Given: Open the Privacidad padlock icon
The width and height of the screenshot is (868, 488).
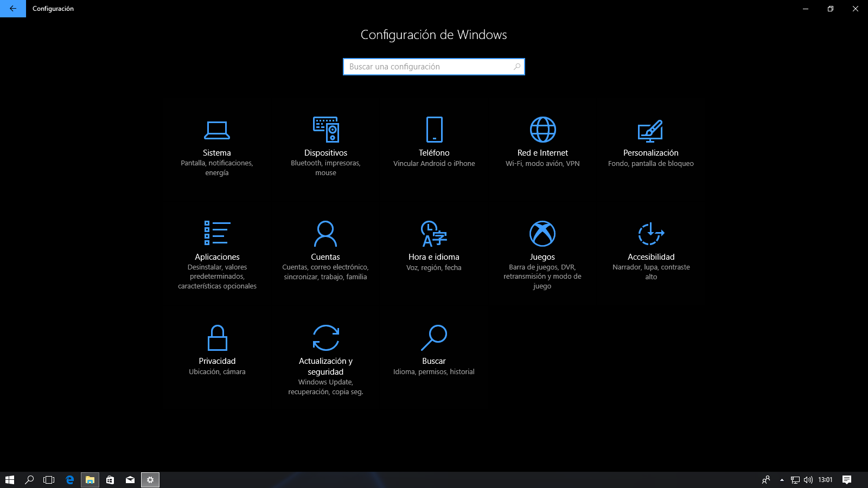Looking at the screenshot, I should [217, 338].
